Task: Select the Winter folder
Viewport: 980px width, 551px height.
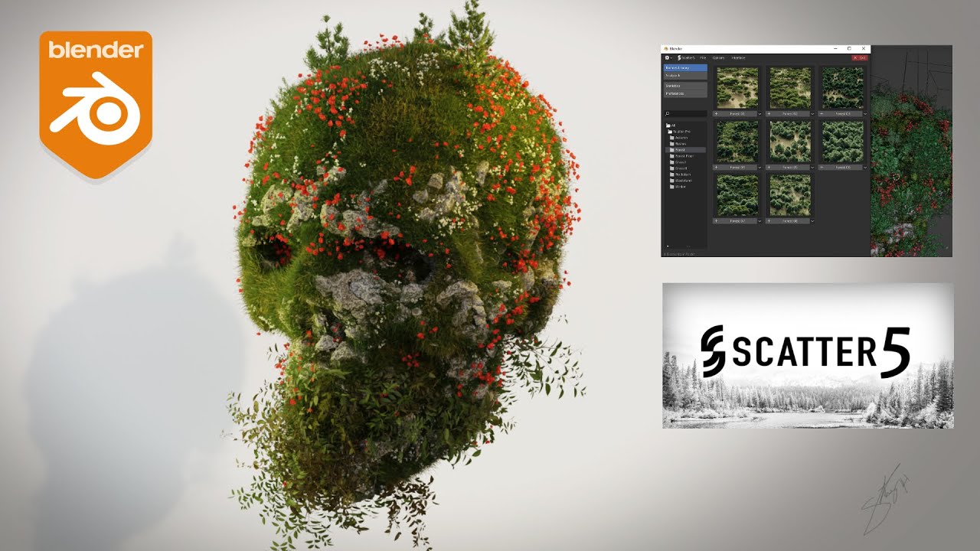Action: (678, 187)
